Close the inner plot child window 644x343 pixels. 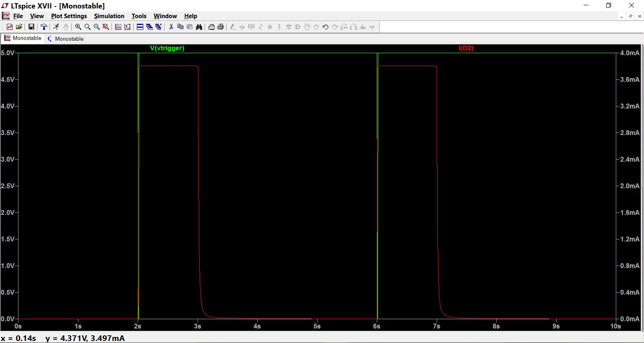tap(640, 16)
